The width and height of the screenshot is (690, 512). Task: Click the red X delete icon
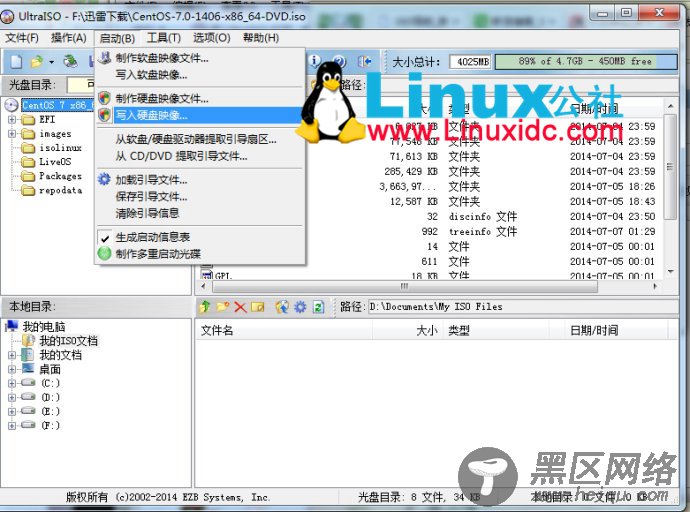coord(240,307)
